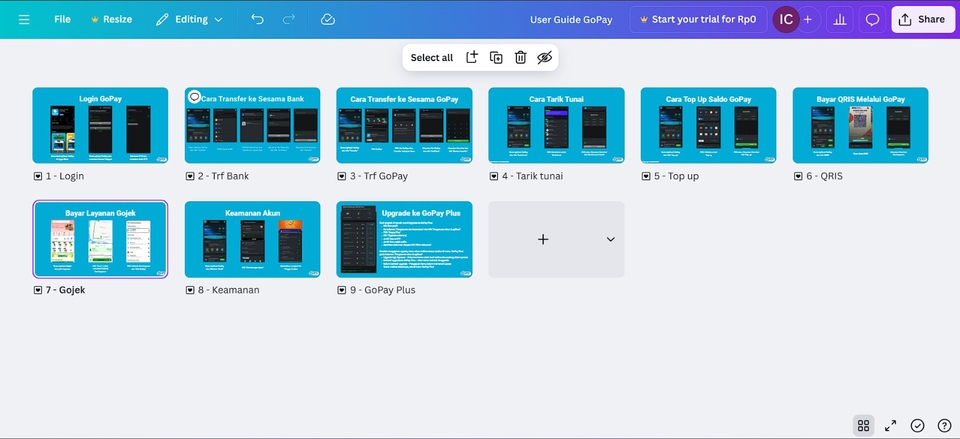Screen dimensions: 960x439
Task: Open the Resize menu
Action: [111, 19]
